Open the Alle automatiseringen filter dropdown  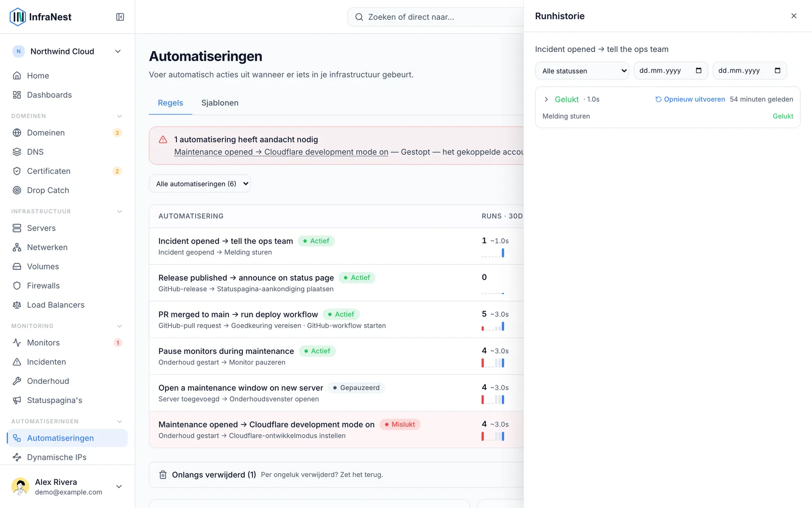point(200,183)
